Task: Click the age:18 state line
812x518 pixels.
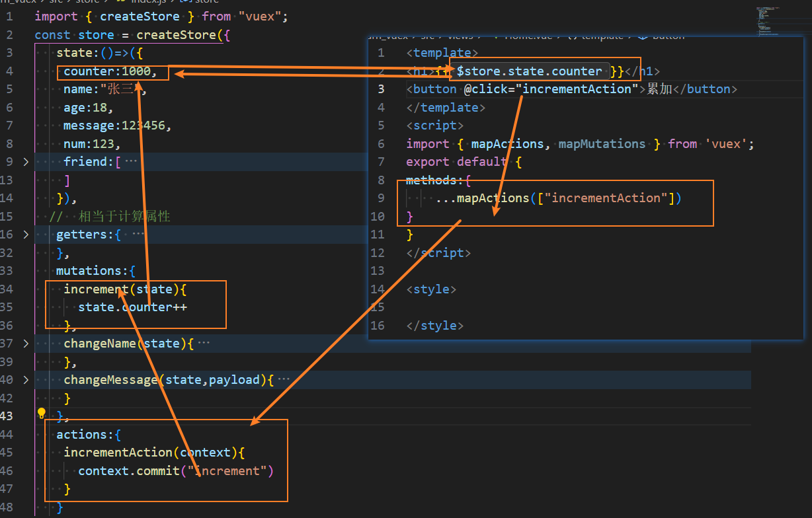Action: 89,107
